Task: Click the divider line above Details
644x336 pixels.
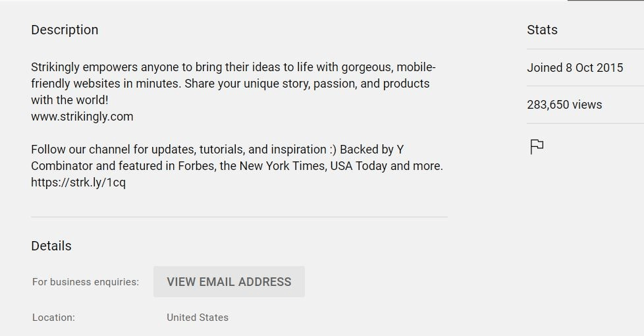Action: point(239,217)
